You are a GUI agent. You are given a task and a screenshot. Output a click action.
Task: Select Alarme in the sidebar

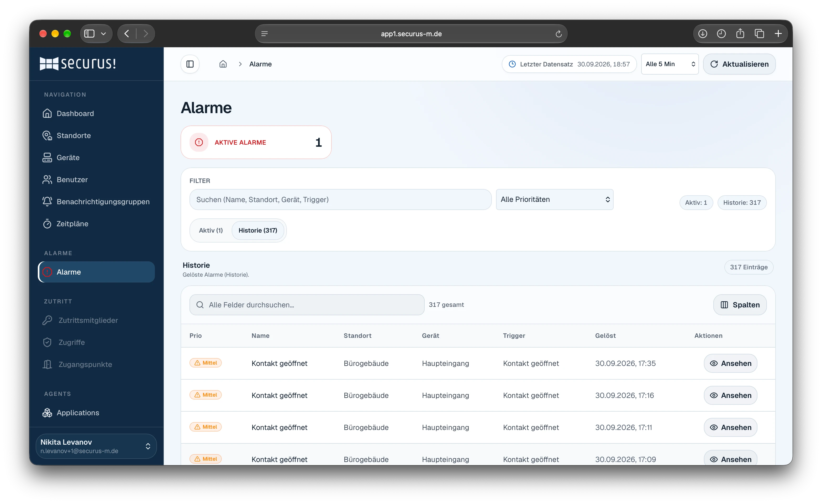(x=96, y=272)
